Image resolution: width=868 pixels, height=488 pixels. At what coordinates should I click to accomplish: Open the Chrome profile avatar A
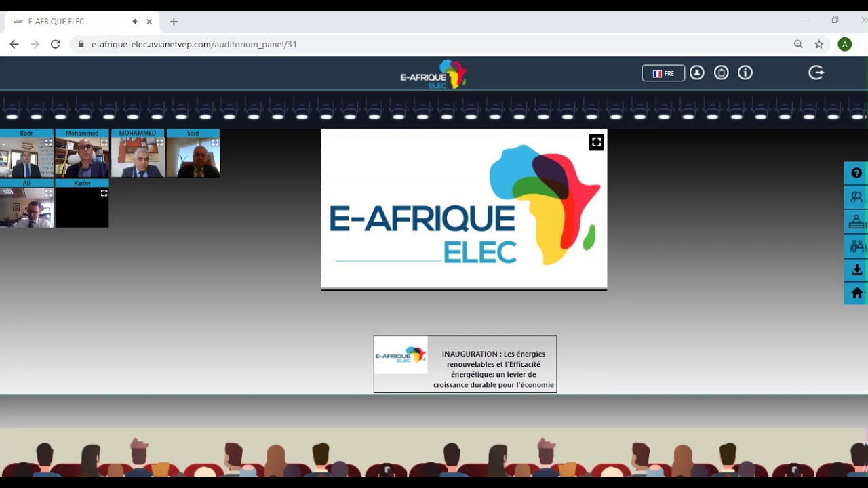[844, 44]
